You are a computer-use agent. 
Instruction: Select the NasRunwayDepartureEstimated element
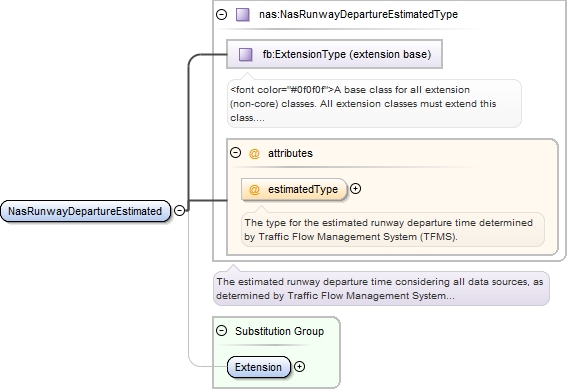click(x=85, y=211)
